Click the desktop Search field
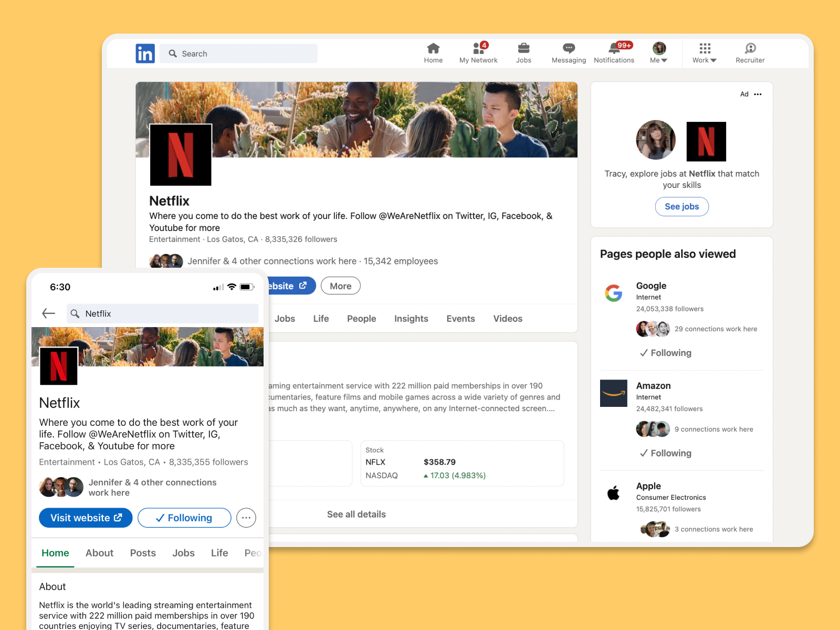 point(238,54)
